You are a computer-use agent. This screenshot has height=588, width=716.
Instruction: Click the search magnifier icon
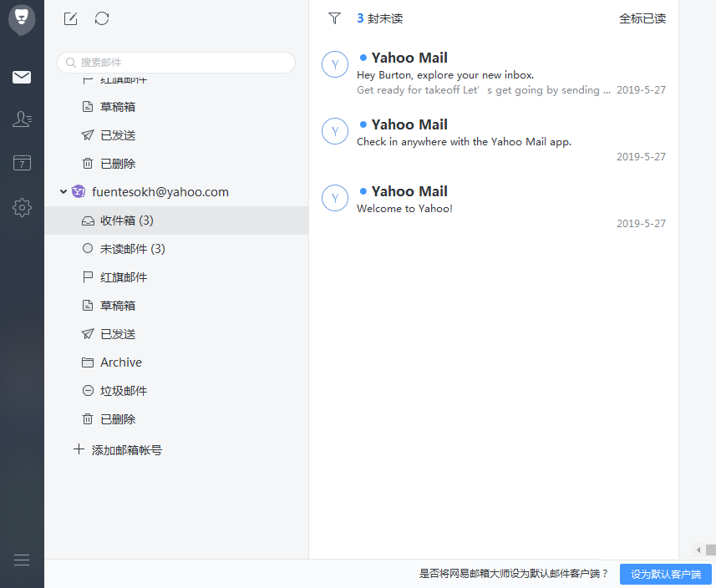click(71, 63)
